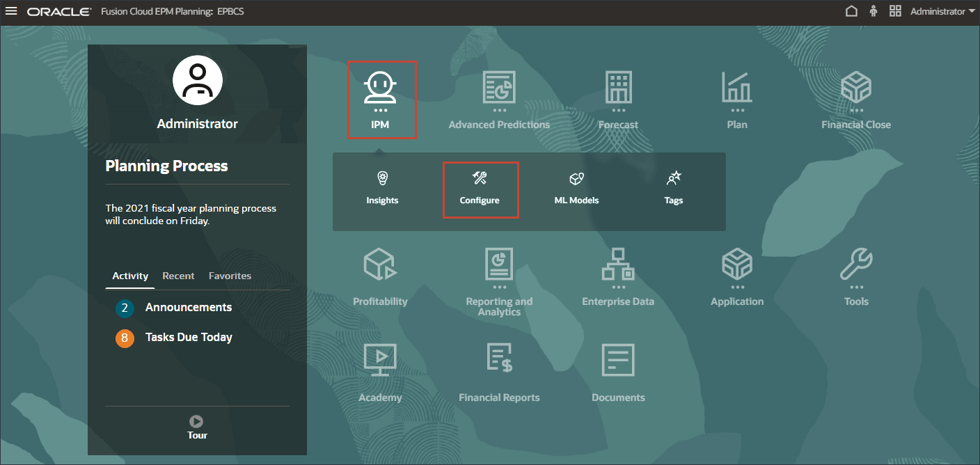980x465 pixels.
Task: Open the Documents icon
Action: click(618, 360)
